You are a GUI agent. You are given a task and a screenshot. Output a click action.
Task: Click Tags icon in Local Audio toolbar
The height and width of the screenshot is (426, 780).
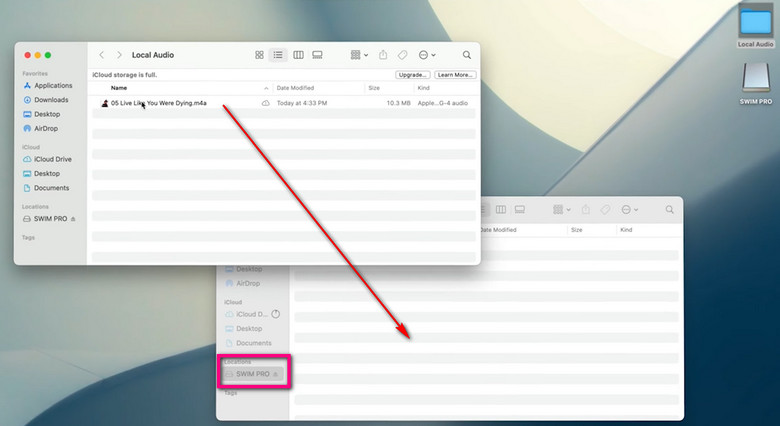tap(402, 55)
